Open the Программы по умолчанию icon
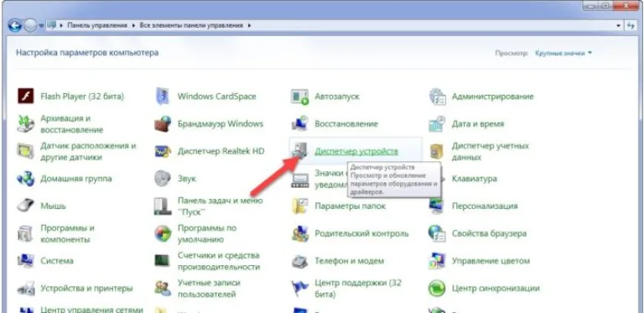 [163, 233]
